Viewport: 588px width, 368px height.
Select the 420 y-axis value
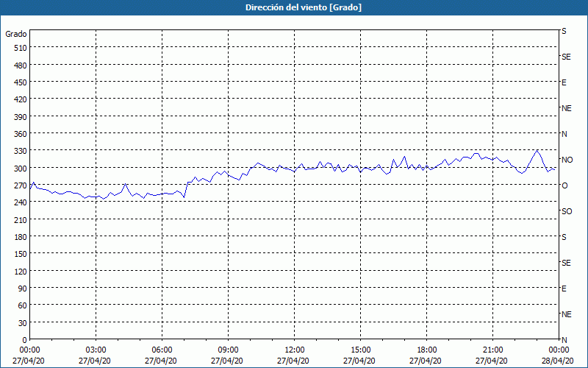(x=21, y=99)
